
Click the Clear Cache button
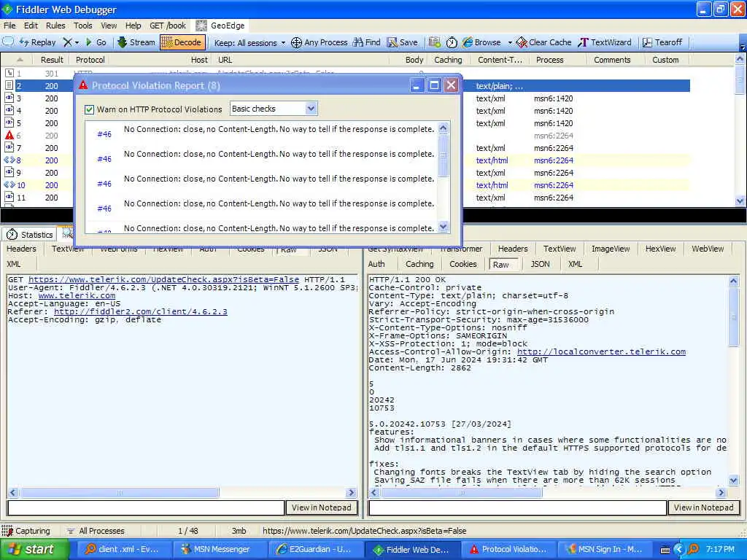(x=543, y=42)
